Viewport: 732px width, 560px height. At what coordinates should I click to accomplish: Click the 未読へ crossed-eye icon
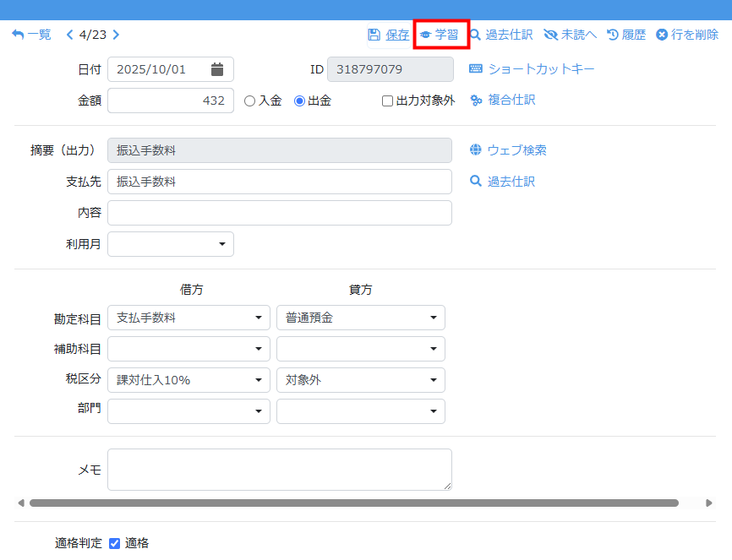pos(551,35)
